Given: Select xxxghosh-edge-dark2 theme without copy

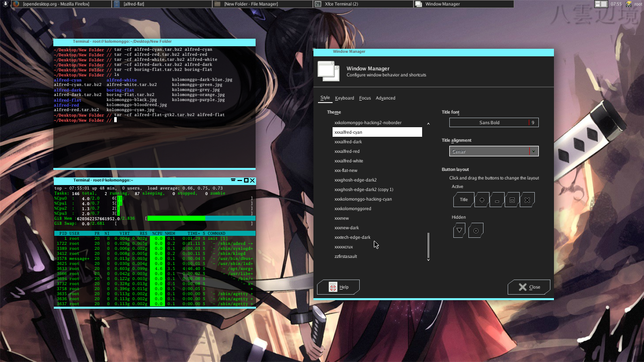Looking at the screenshot, I should 377,180.
